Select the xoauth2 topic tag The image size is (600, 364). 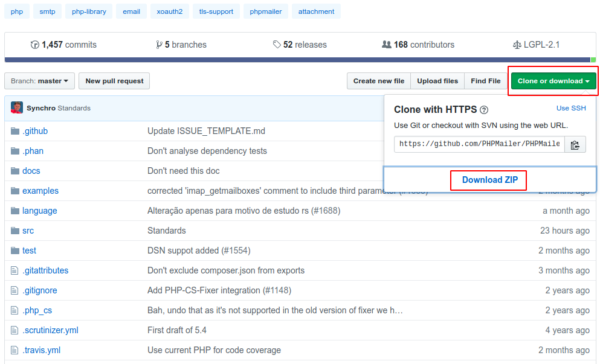click(x=170, y=11)
